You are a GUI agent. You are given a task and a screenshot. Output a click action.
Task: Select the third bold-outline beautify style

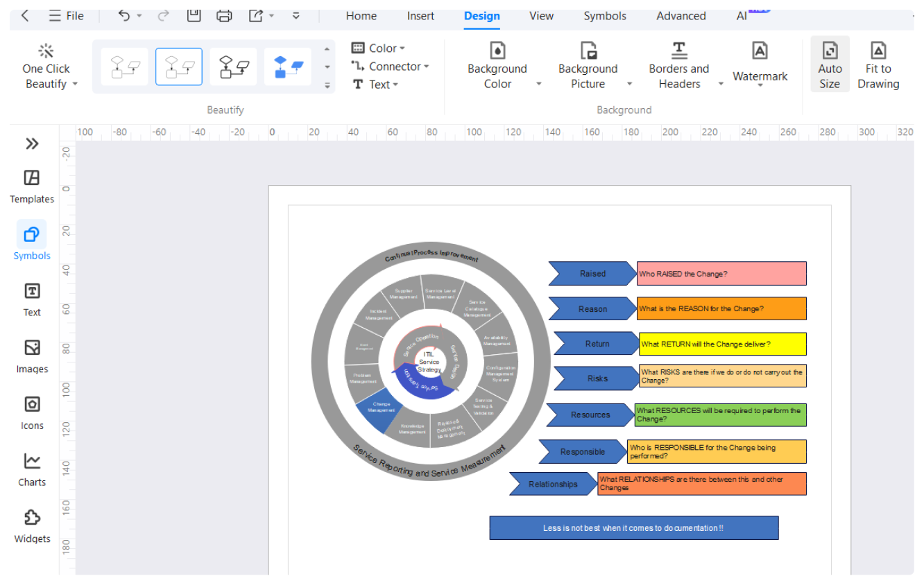234,67
